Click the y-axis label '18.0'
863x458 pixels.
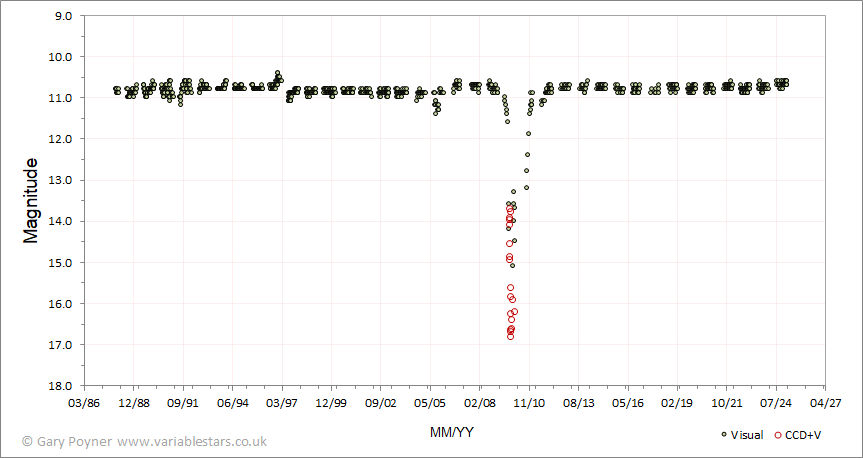tap(63, 386)
